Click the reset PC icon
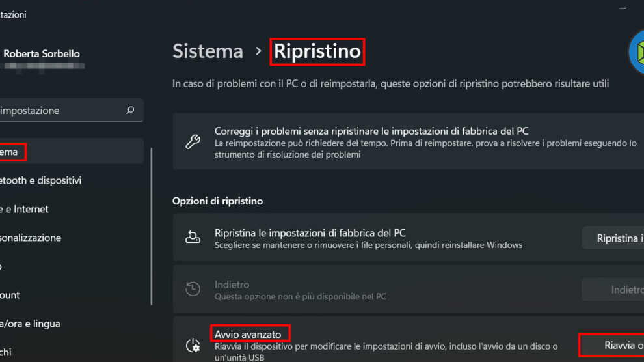The width and height of the screenshot is (644, 362). click(193, 238)
